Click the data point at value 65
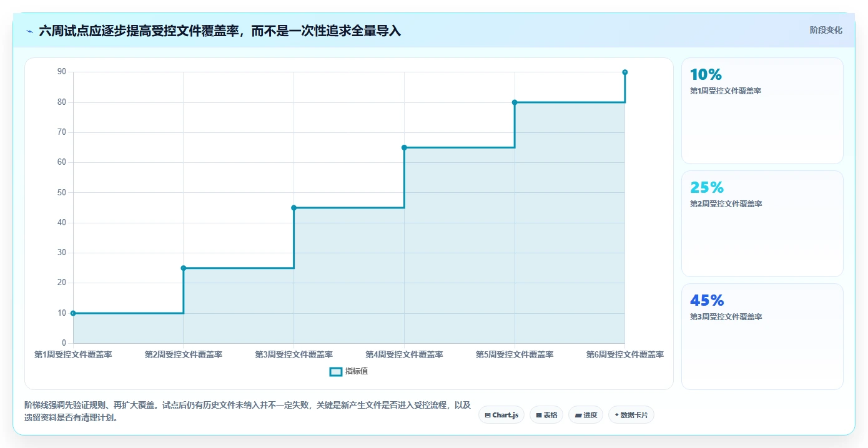868x448 pixels. point(404,148)
